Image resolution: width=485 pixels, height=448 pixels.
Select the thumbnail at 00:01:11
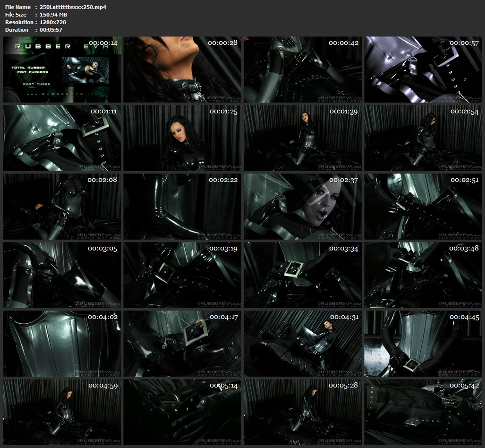point(62,138)
